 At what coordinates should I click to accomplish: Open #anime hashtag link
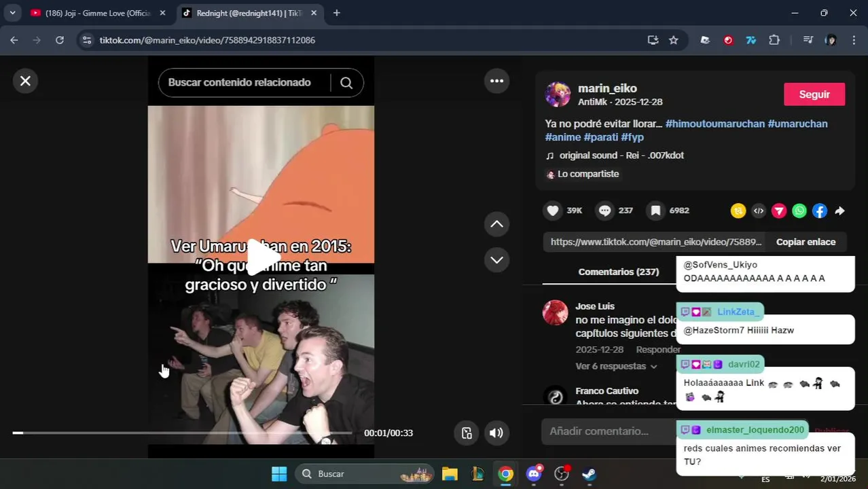tap(563, 137)
